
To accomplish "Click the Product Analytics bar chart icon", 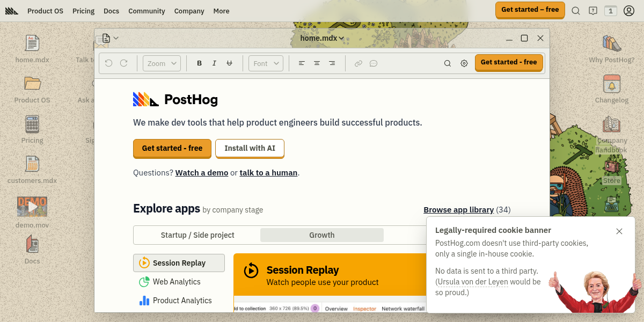I will tap(144, 301).
